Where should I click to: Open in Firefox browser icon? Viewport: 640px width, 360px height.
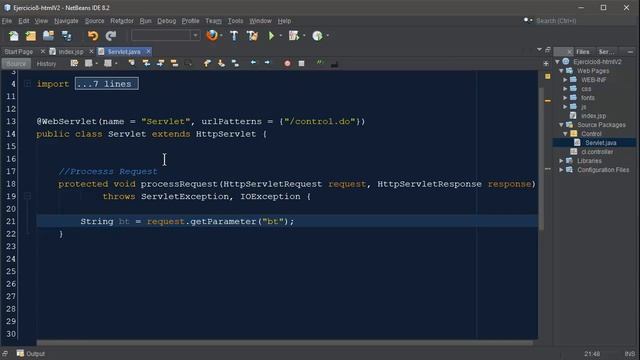click(212, 36)
